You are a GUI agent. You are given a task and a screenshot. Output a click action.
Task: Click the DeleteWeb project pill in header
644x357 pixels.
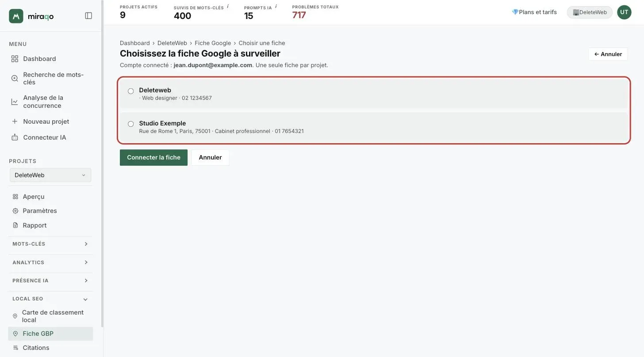pyautogui.click(x=590, y=12)
